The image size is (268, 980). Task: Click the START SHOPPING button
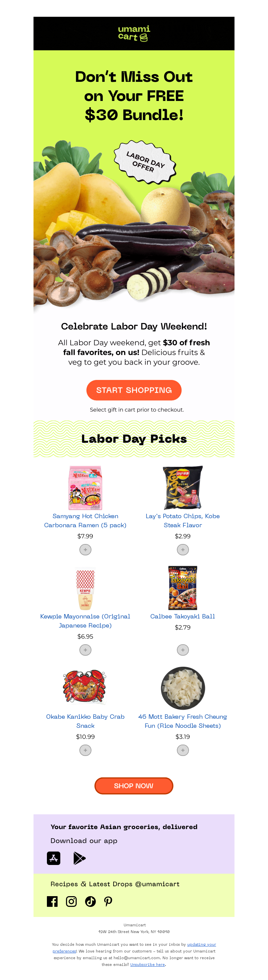[134, 390]
